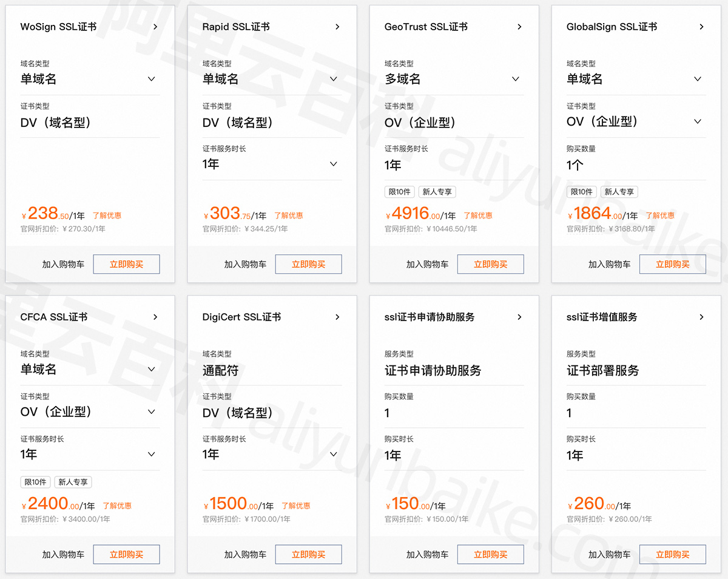Screen dimensions: 728x579
Task: Expand DigiCert 证书服务时长 1年 dropdown
Action: tap(334, 454)
